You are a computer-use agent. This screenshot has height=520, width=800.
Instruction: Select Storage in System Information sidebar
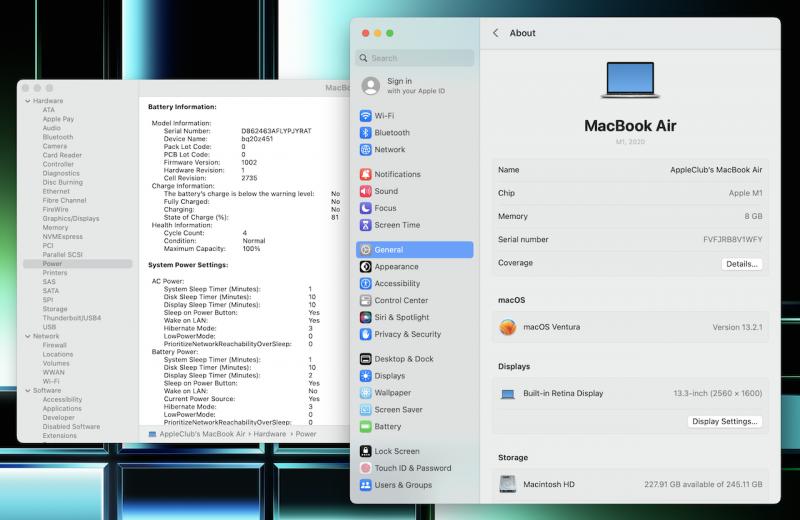pos(55,309)
